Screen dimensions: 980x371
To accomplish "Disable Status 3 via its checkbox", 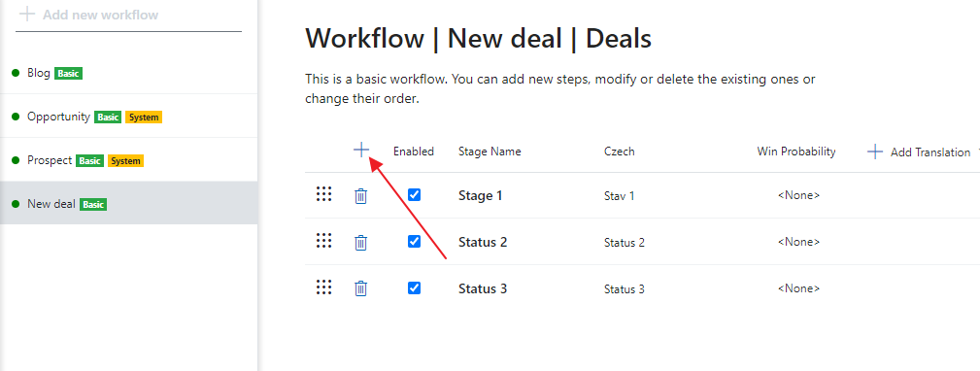I will click(x=414, y=287).
